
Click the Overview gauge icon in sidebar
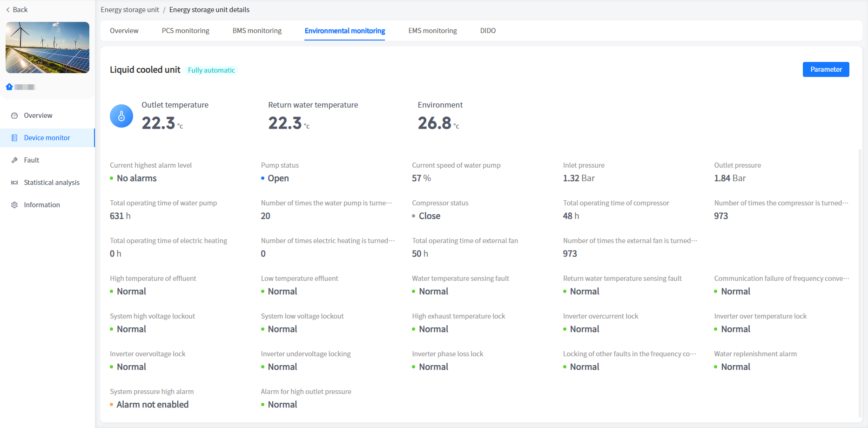coord(14,115)
